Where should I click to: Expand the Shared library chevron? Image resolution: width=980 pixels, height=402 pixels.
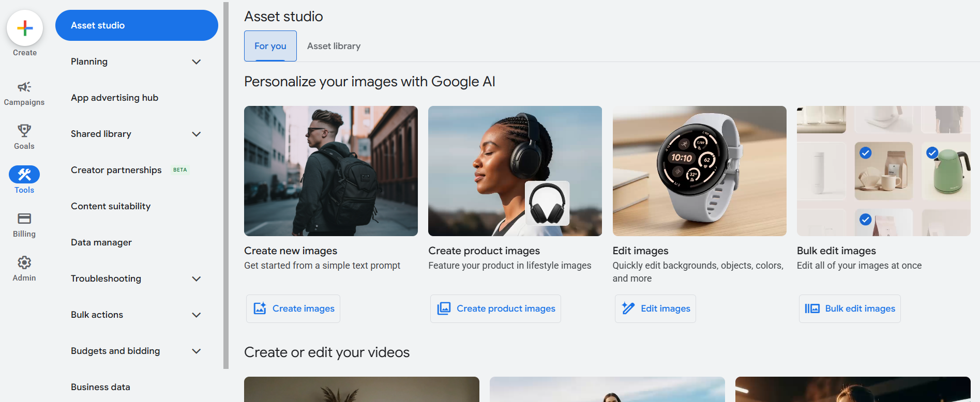point(196,134)
